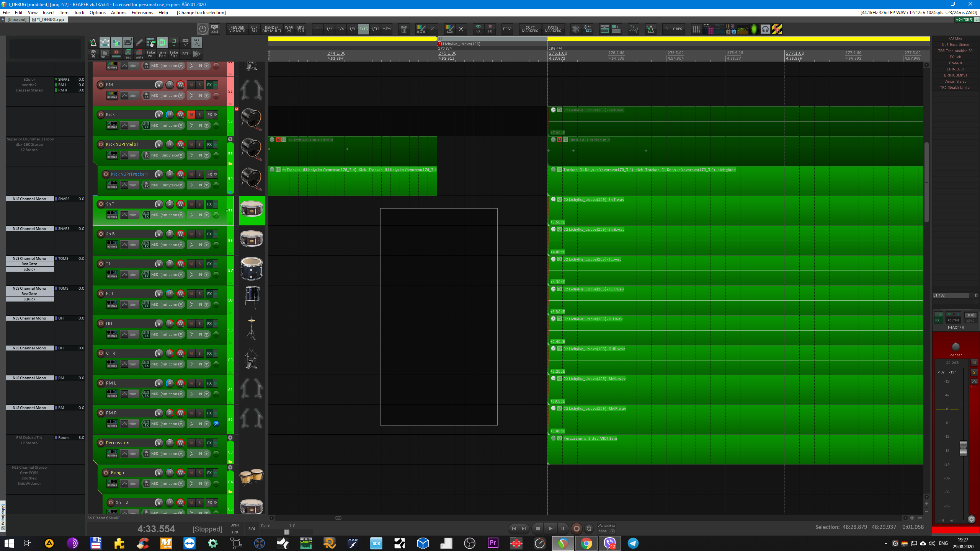Click the Sn T snare drum thumbnail

pyautogui.click(x=252, y=210)
